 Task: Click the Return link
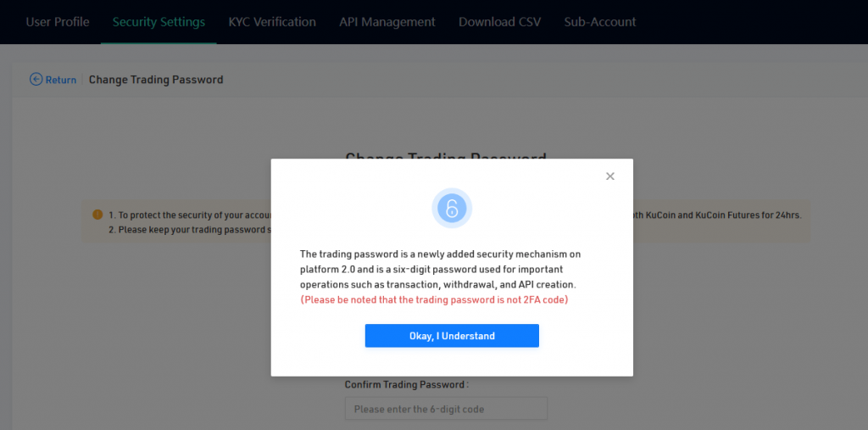click(60, 80)
